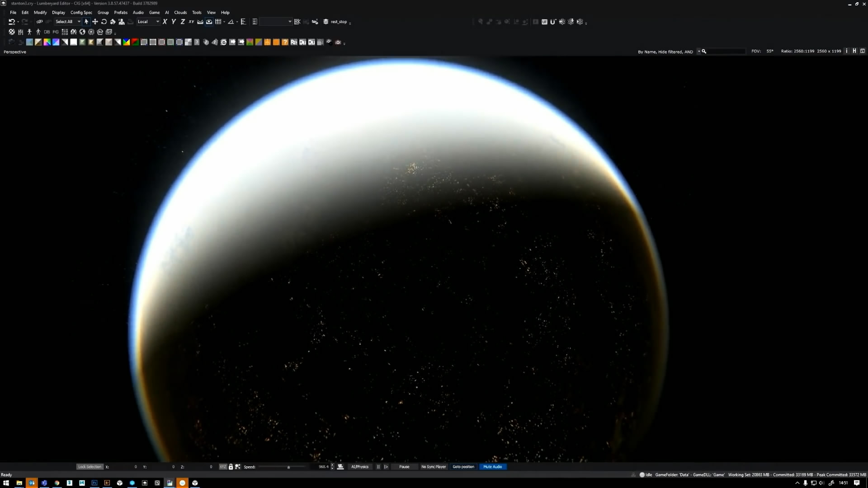Select the Move object tool
The image size is (868, 488).
pos(95,22)
